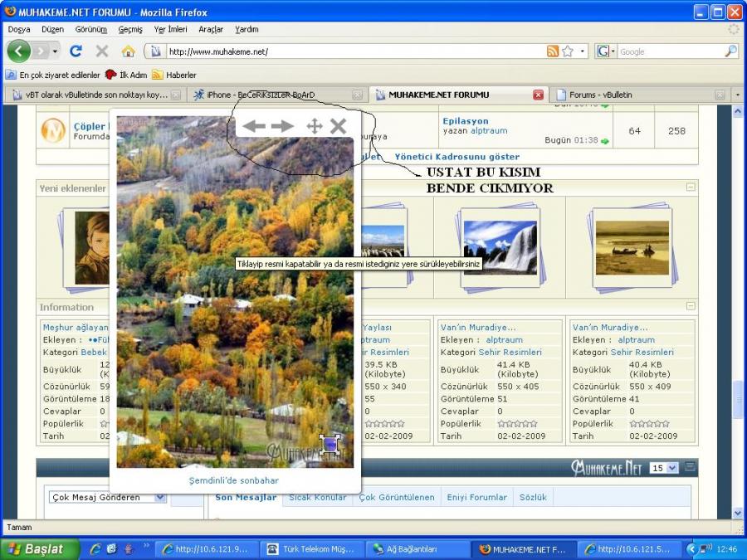Open the Düzen menu

(52, 29)
